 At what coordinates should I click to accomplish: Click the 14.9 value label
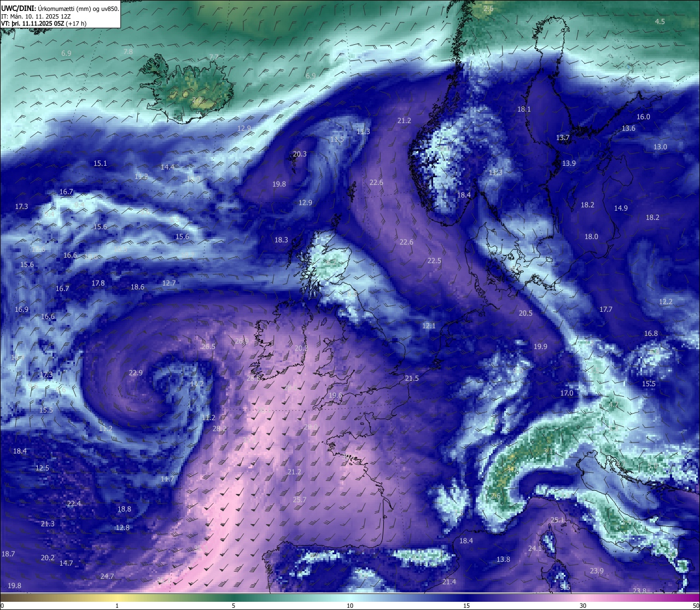pos(621,208)
